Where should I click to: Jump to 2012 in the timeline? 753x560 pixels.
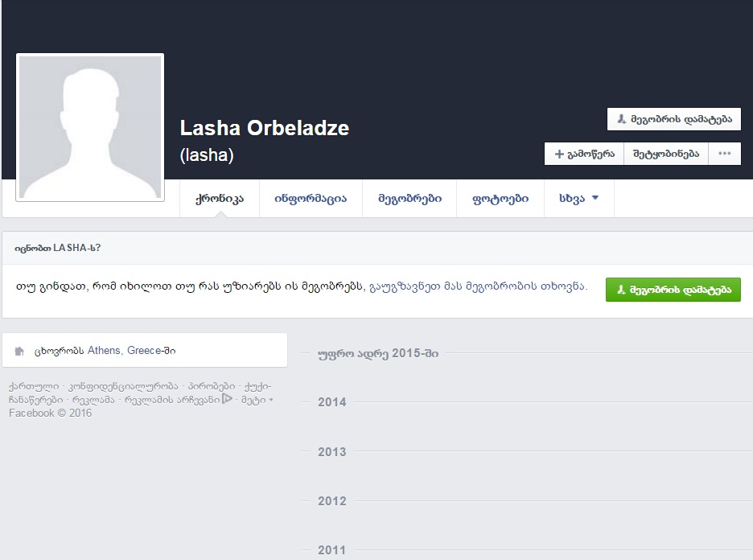coord(331,501)
